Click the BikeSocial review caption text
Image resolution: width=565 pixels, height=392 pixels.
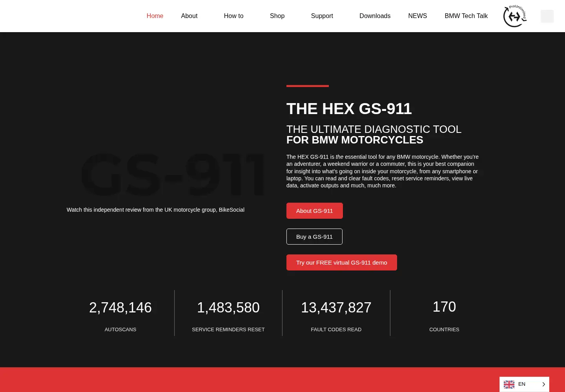coord(155,210)
